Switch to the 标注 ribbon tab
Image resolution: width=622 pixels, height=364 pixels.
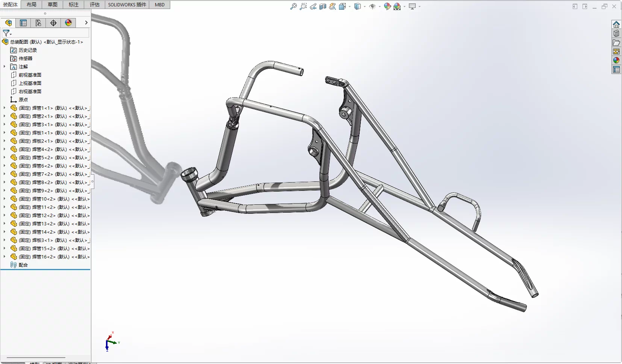click(x=74, y=5)
